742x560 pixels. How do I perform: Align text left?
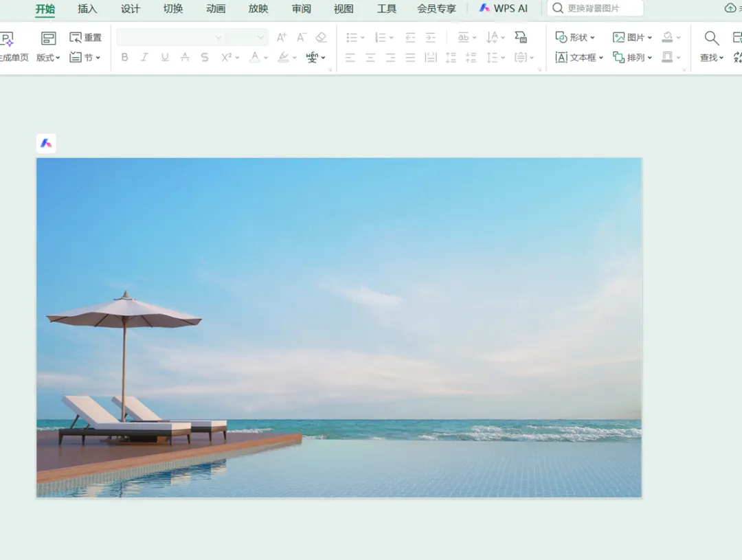[x=350, y=58]
